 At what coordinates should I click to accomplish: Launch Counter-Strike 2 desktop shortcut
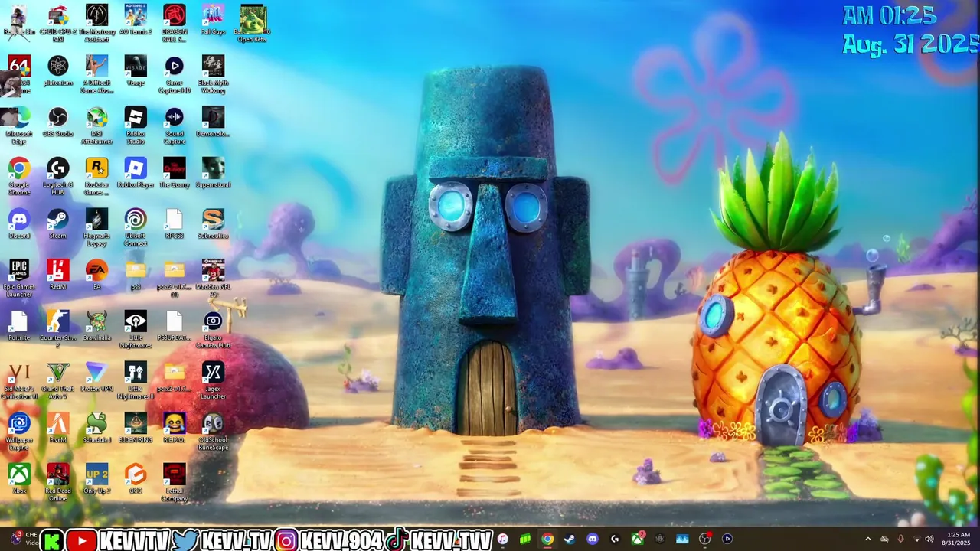(x=58, y=329)
